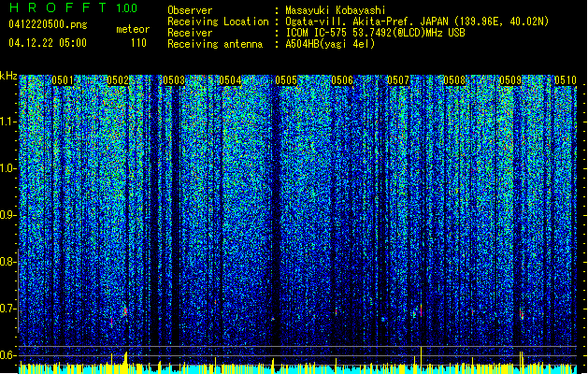Click the ICOM IC-575 receiver value

[375, 33]
